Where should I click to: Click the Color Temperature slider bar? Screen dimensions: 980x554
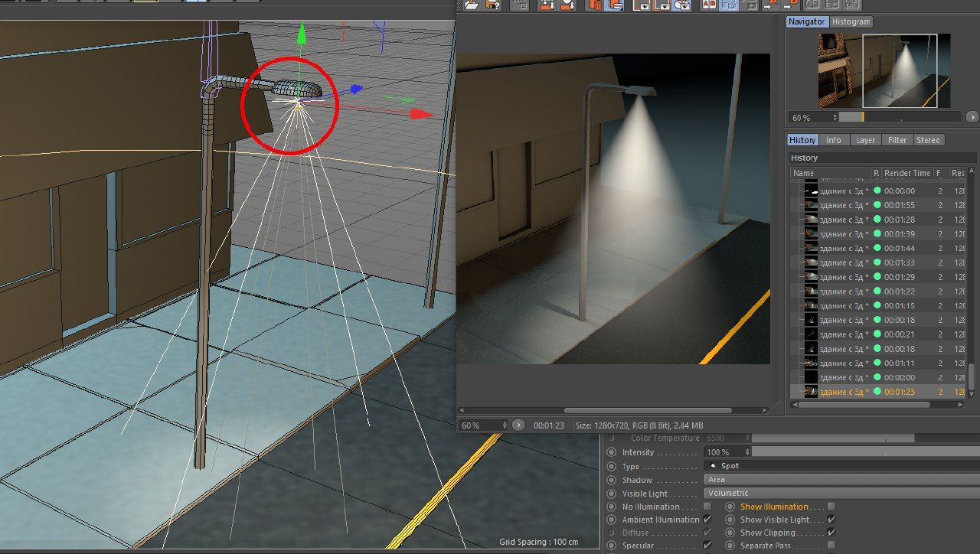click(x=866, y=438)
